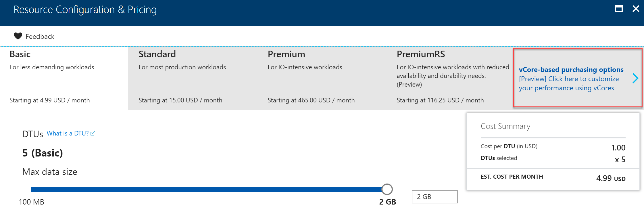Click the 100 MB slider minimum label
This screenshot has width=644, height=210.
point(32,202)
